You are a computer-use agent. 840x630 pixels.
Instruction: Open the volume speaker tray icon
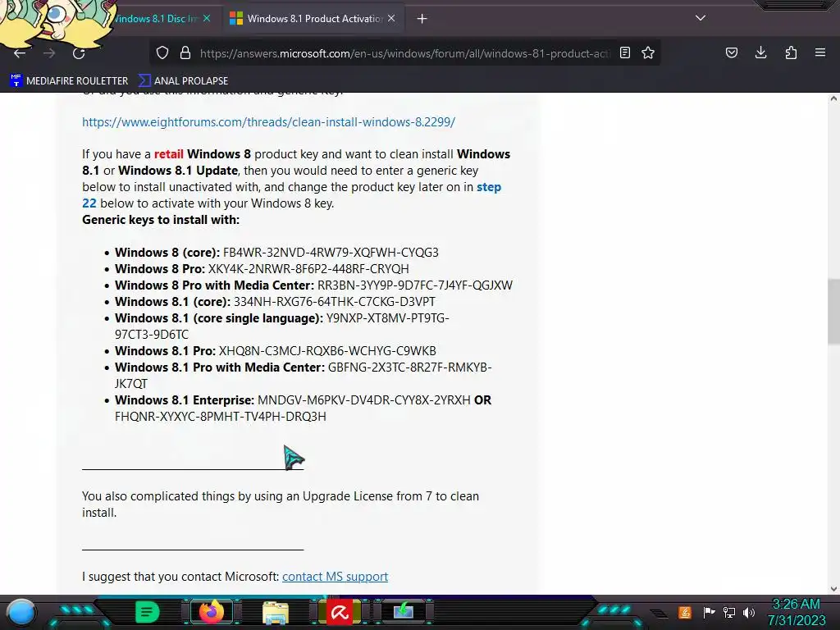pos(749,612)
